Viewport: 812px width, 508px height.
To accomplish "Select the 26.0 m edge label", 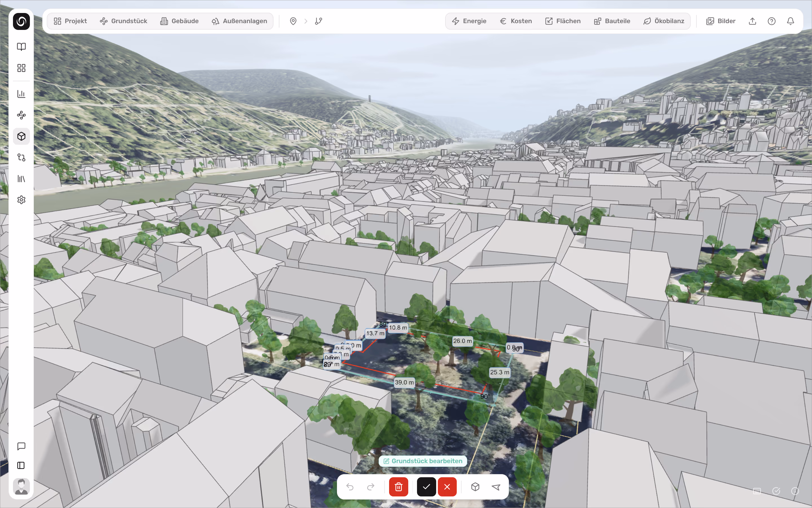I will point(463,341).
